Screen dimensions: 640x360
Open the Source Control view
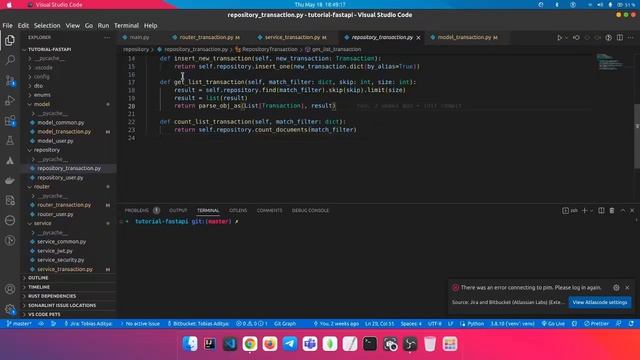pos(10,80)
